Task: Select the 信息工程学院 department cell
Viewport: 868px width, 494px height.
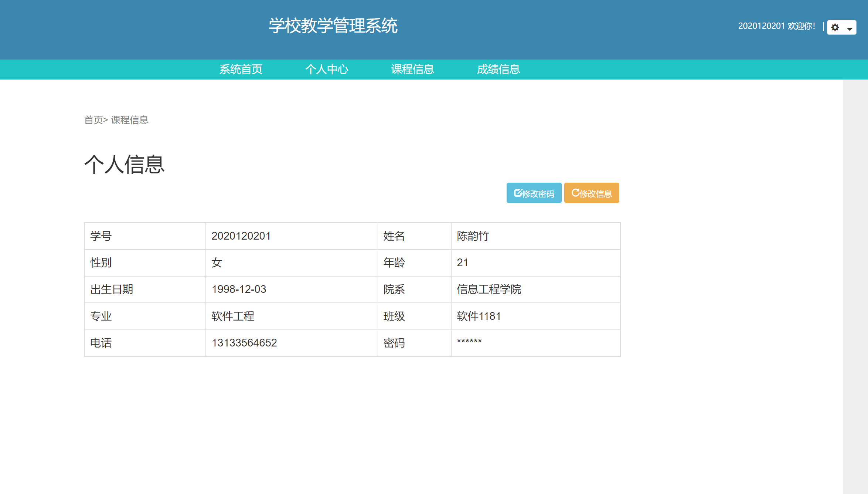Action: pyautogui.click(x=489, y=290)
